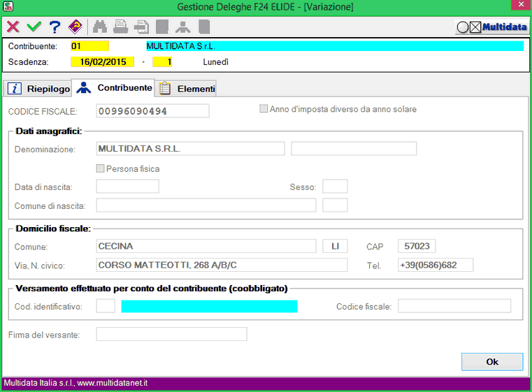Click the CAP field 57023
The width and height of the screenshot is (532, 392).
pyautogui.click(x=417, y=246)
